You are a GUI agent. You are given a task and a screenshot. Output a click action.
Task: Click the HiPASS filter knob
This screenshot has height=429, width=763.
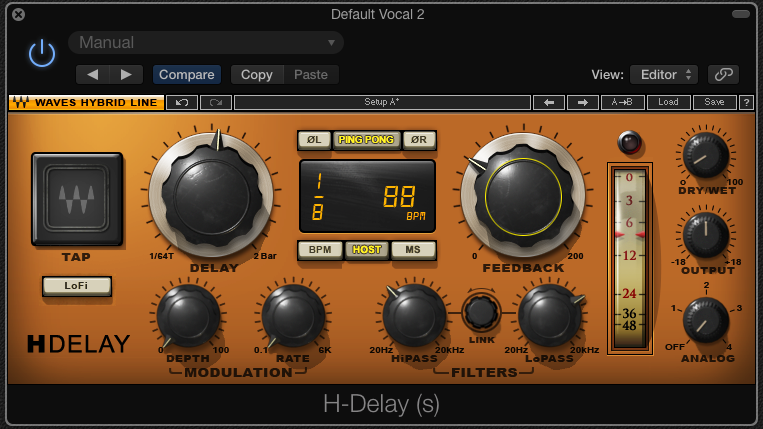(x=414, y=317)
